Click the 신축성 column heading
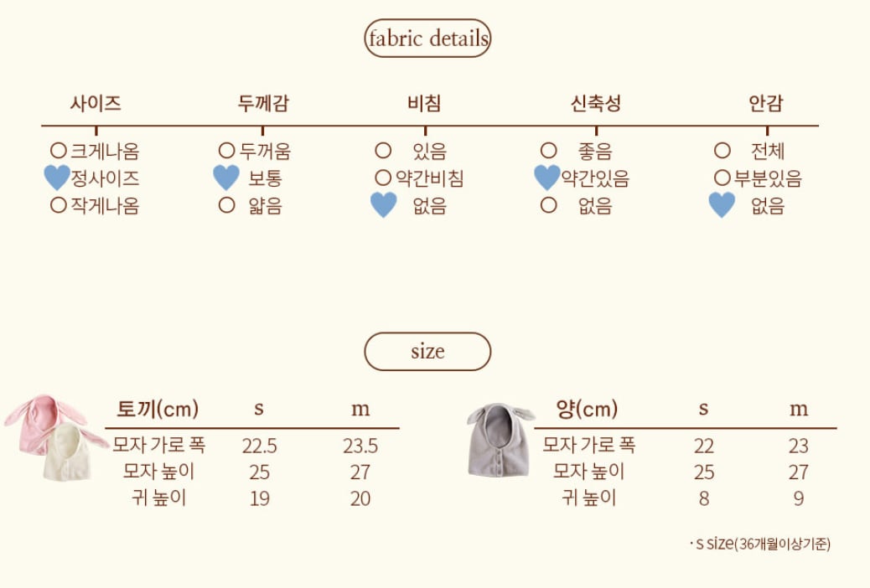Image resolution: width=870 pixels, height=588 pixels. [x=595, y=104]
